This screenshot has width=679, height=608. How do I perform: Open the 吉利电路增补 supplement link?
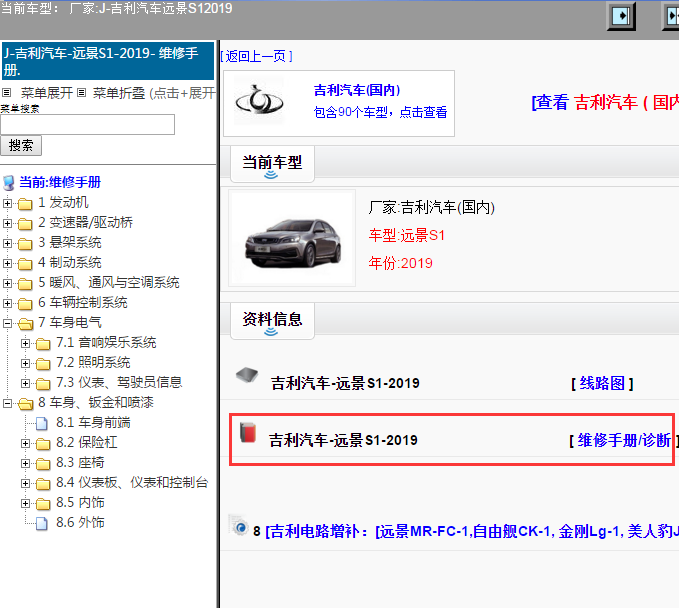tap(472, 531)
